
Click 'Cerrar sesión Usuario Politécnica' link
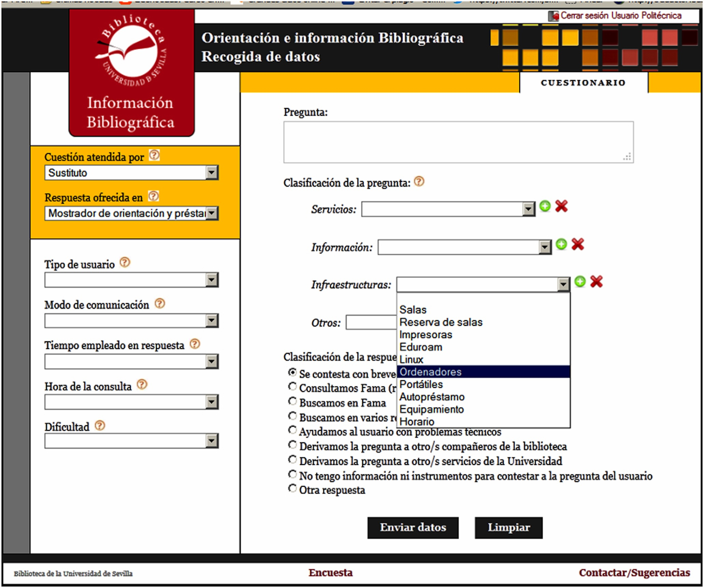click(x=621, y=16)
